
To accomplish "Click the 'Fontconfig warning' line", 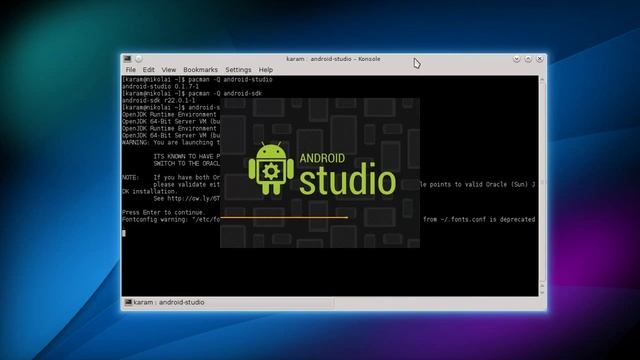I will 171,220.
